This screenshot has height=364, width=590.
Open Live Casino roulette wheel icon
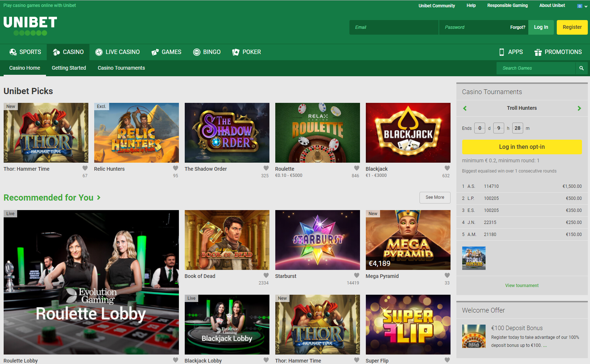point(99,52)
